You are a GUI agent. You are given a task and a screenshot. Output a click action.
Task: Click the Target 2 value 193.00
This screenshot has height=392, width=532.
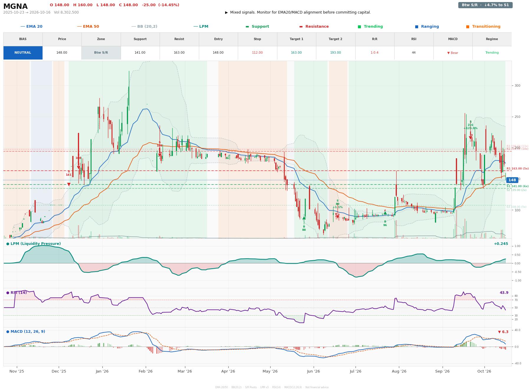point(335,53)
